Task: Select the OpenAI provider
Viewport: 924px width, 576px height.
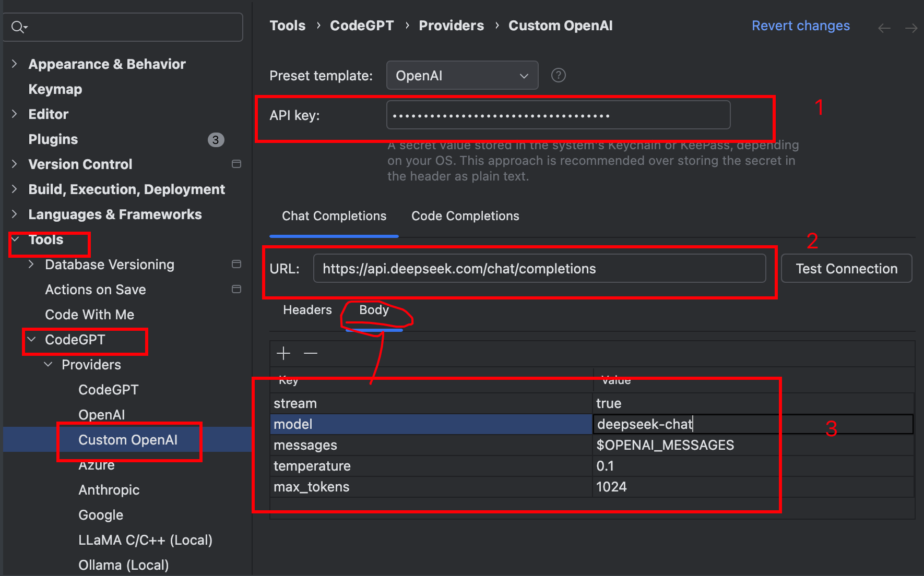Action: pyautogui.click(x=102, y=415)
